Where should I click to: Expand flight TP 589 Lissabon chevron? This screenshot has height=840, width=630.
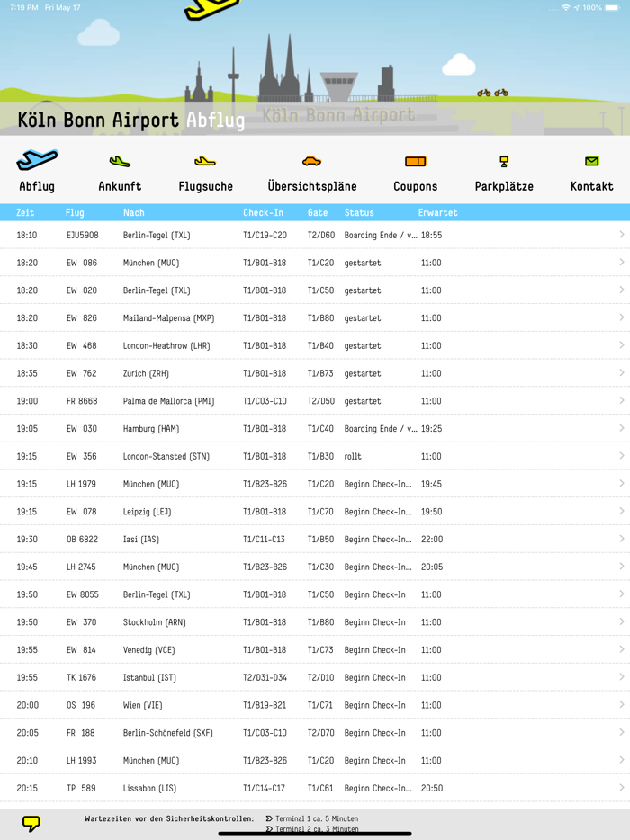tap(621, 788)
